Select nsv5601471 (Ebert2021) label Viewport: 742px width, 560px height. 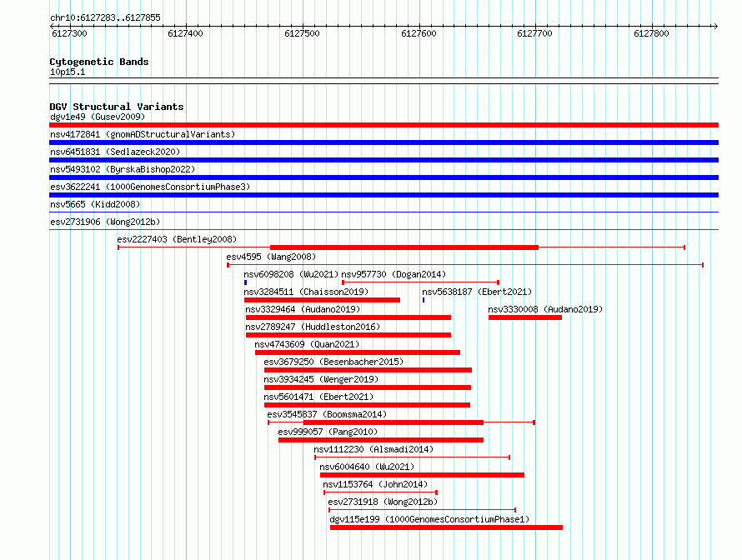(x=318, y=397)
